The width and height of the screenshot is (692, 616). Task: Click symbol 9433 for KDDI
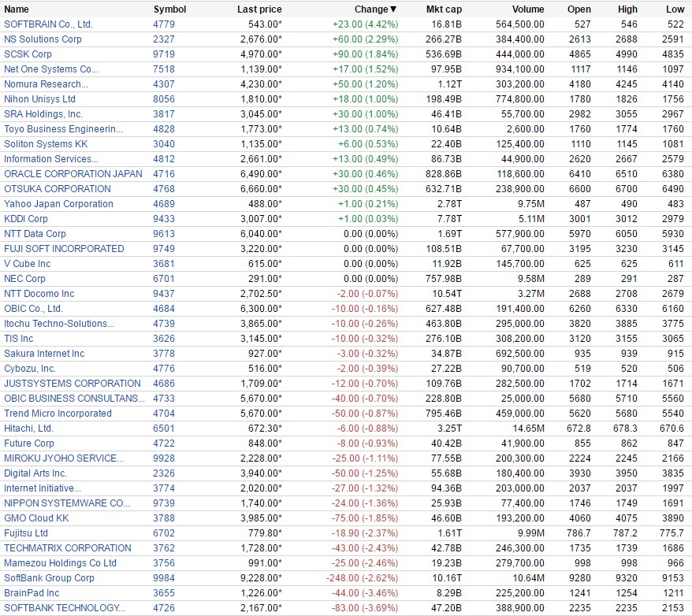[164, 219]
